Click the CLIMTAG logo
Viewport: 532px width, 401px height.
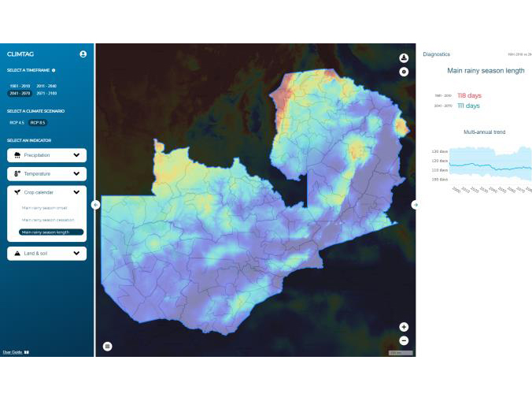click(20, 54)
